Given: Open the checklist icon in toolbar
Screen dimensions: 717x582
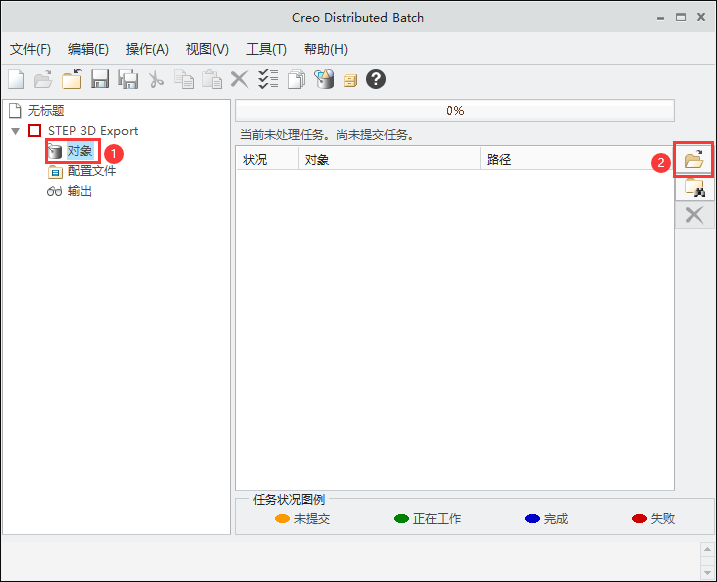Looking at the screenshot, I should pyautogui.click(x=268, y=79).
